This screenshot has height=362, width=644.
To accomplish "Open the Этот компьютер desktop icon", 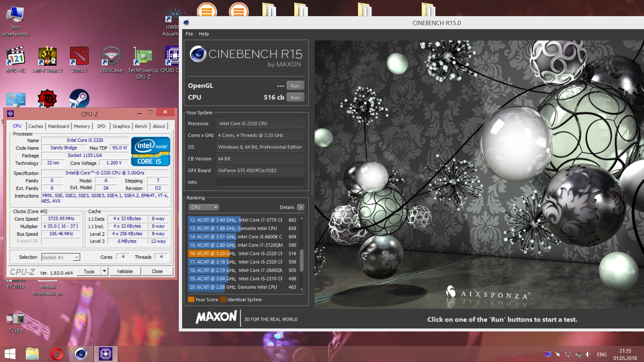I will click(15, 21).
